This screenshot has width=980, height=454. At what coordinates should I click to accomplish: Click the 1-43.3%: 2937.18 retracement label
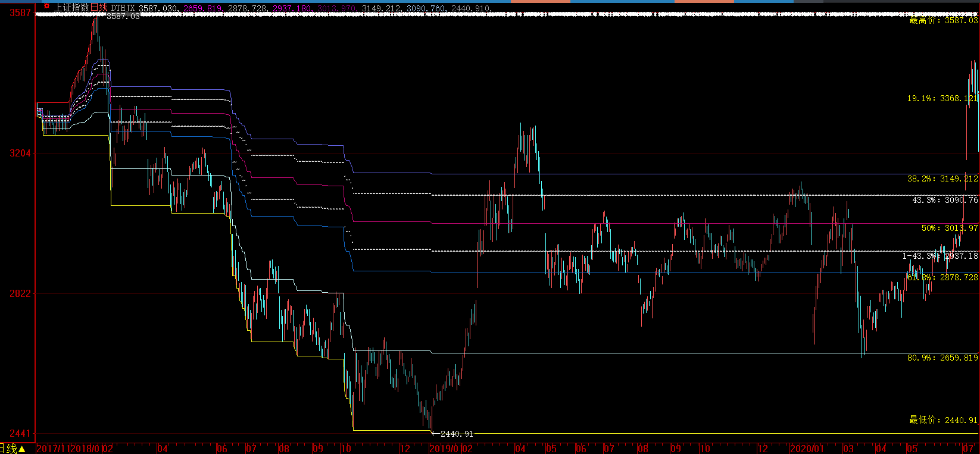point(940,256)
